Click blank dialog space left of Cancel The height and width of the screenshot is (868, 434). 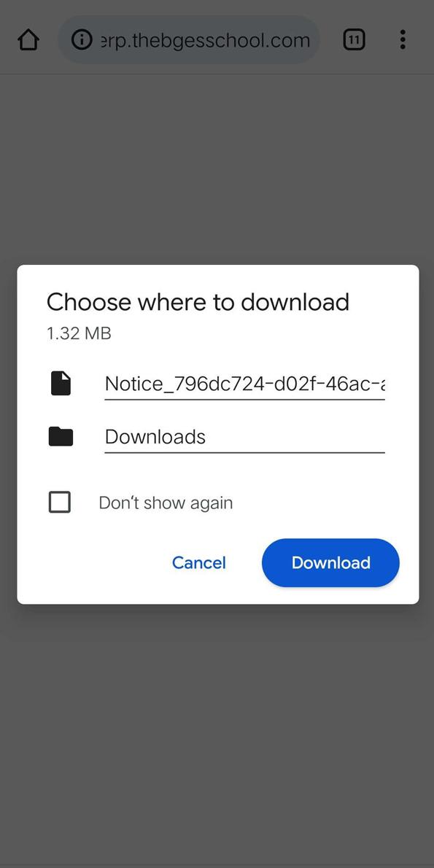[94, 562]
